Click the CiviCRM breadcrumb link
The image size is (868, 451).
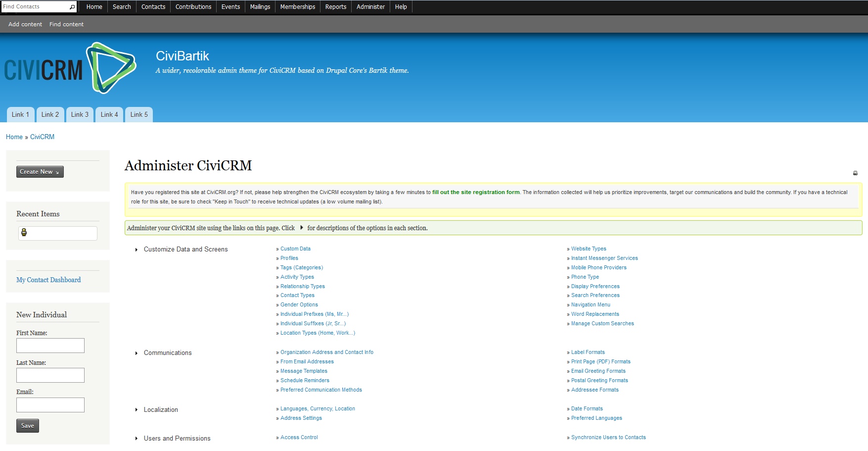pyautogui.click(x=42, y=137)
